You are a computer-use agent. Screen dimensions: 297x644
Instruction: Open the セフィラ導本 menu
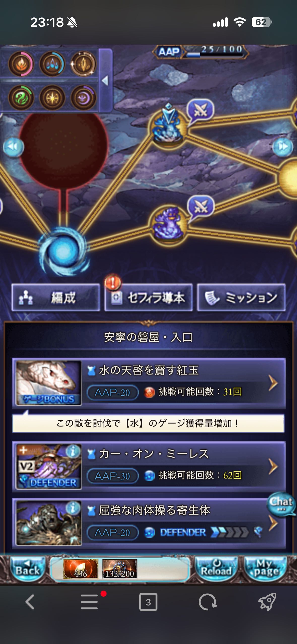pyautogui.click(x=149, y=298)
